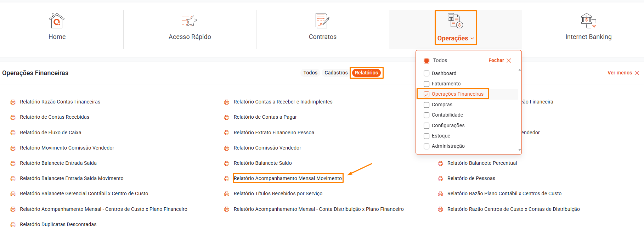Click the Contratos document icon
644x236 pixels.
pyautogui.click(x=322, y=21)
